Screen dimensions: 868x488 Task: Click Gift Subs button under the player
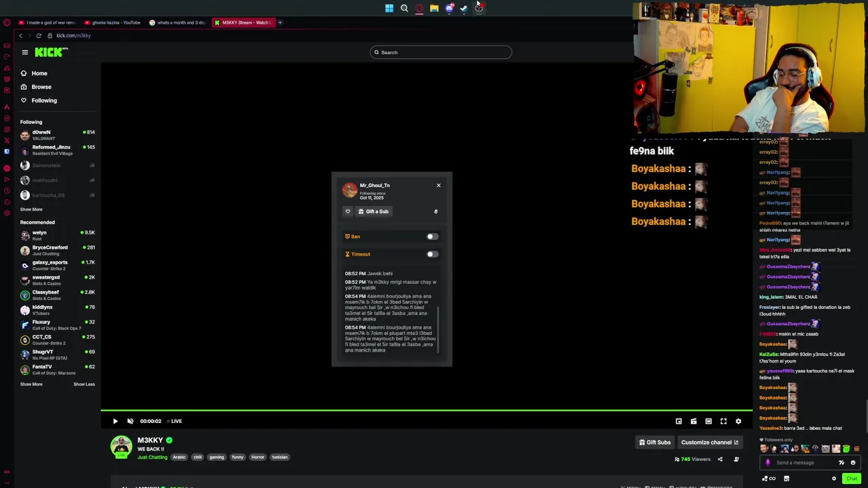(x=655, y=443)
